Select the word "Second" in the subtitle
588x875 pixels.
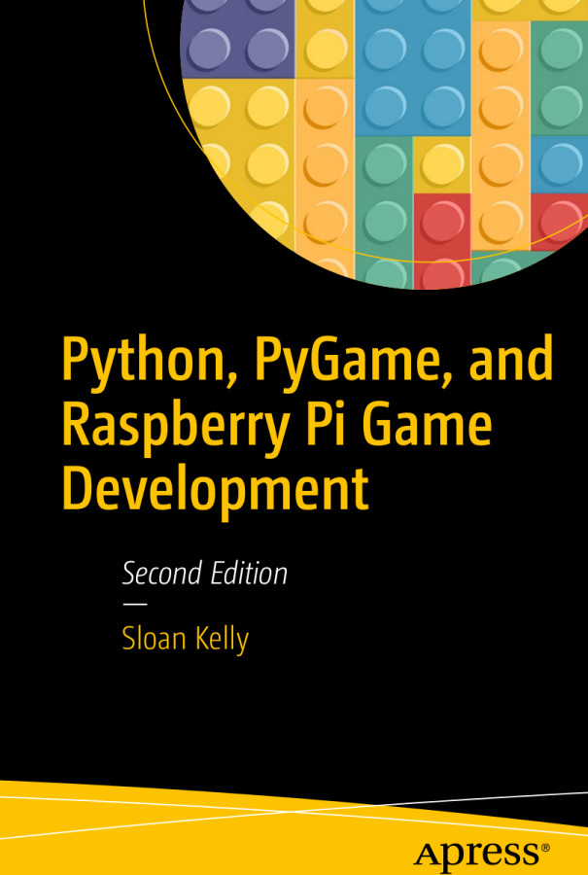pos(161,574)
